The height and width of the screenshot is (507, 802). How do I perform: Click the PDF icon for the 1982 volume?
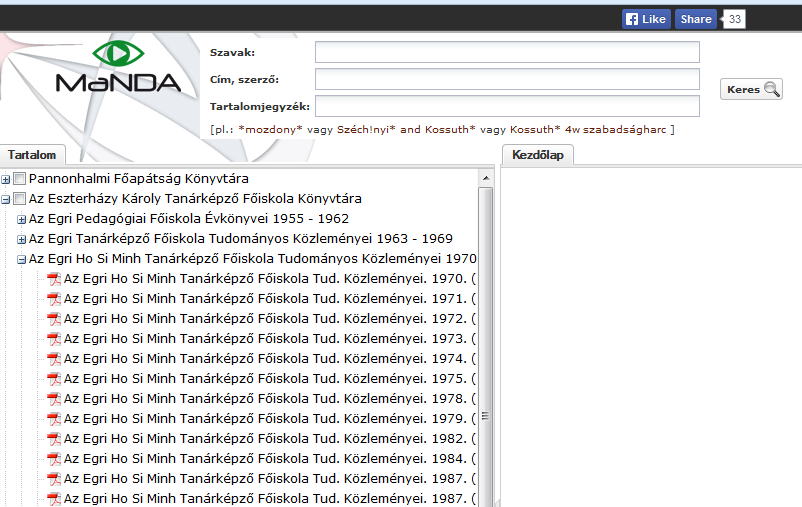click(x=54, y=438)
